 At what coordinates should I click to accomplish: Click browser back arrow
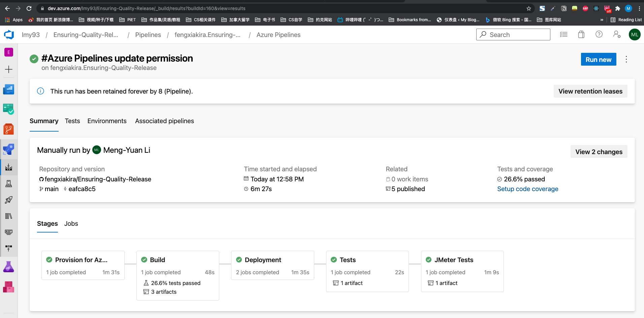(x=7, y=8)
